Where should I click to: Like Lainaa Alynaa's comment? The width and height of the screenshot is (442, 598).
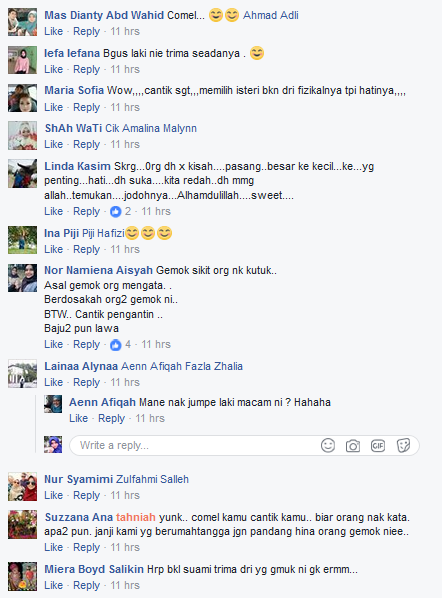point(53,382)
